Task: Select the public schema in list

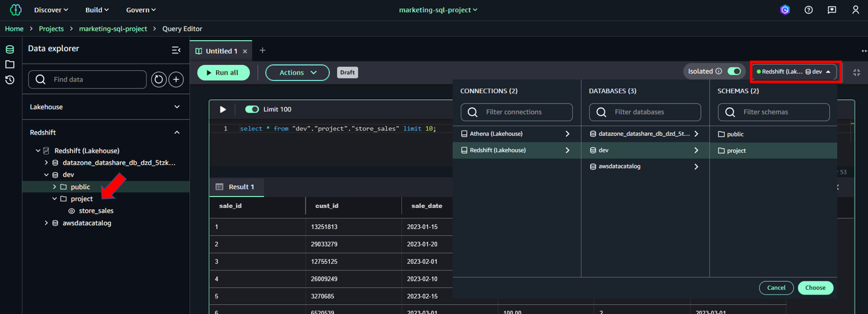Action: [735, 134]
